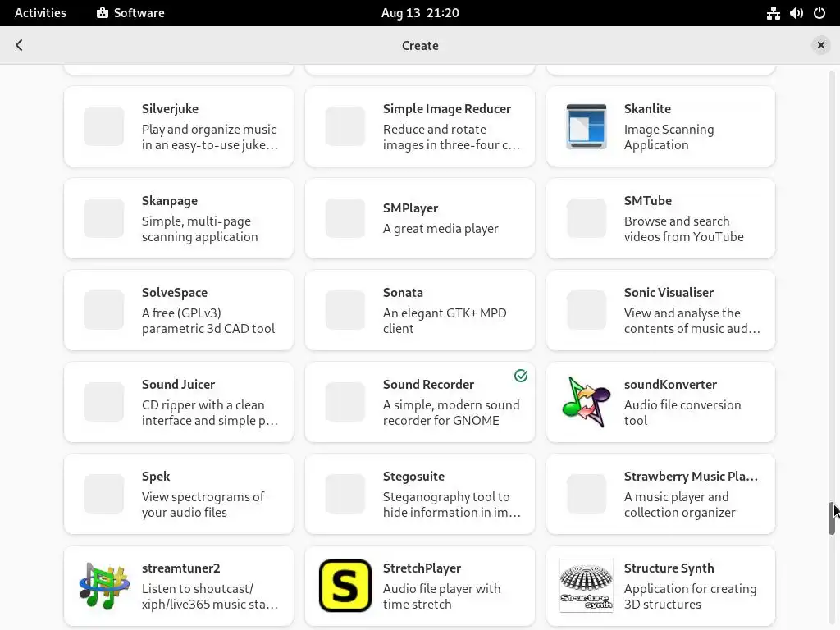This screenshot has height=630, width=840.
Task: Select the Strawberry Music Pla… title text
Action: click(x=691, y=477)
